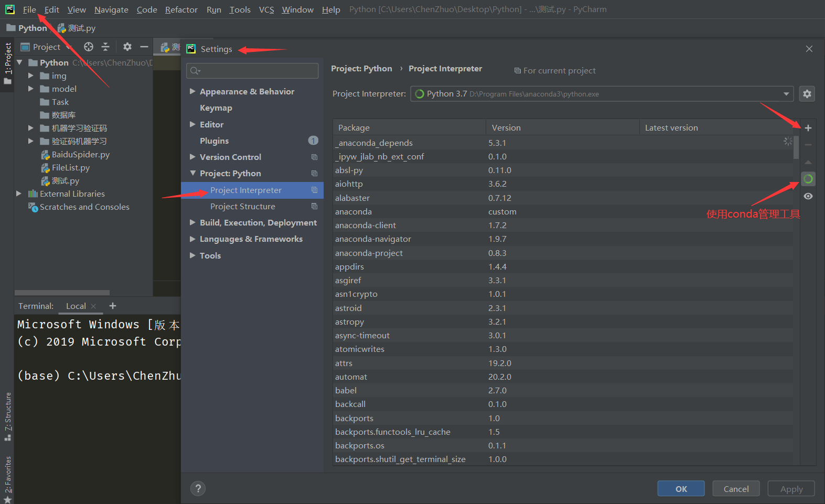The height and width of the screenshot is (504, 825).
Task: Click the locate target icon in the Project panel
Action: point(89,47)
